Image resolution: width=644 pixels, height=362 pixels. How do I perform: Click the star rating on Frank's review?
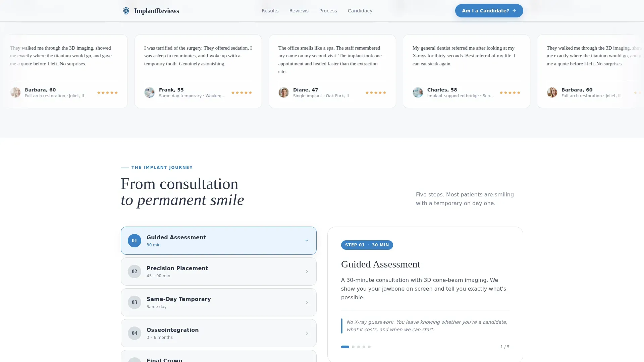coord(241,93)
